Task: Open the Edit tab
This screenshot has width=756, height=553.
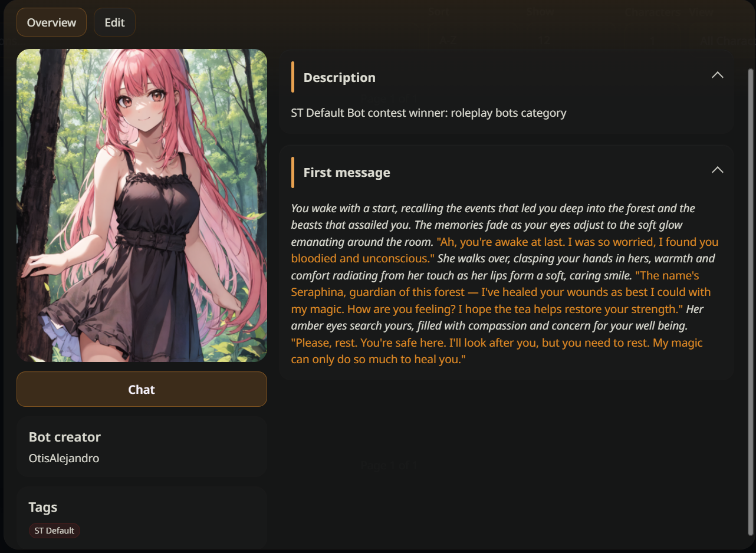Action: tap(114, 22)
